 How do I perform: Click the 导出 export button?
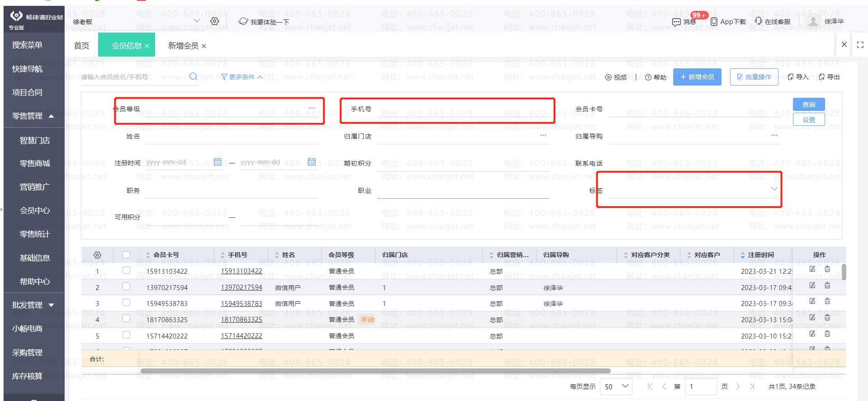pyautogui.click(x=829, y=77)
